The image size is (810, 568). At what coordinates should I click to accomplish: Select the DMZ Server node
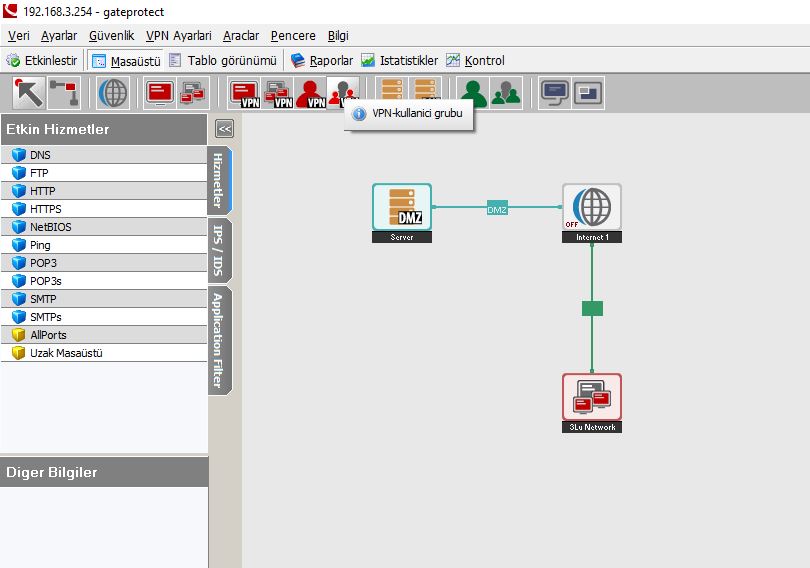tap(402, 208)
